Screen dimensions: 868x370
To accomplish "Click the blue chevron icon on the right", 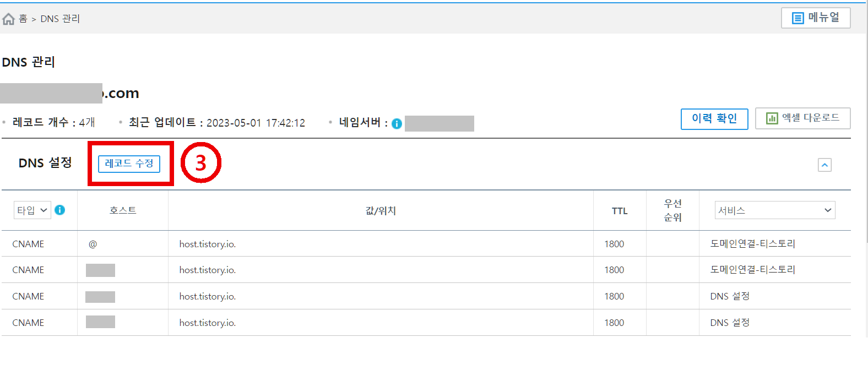I will coord(824,165).
